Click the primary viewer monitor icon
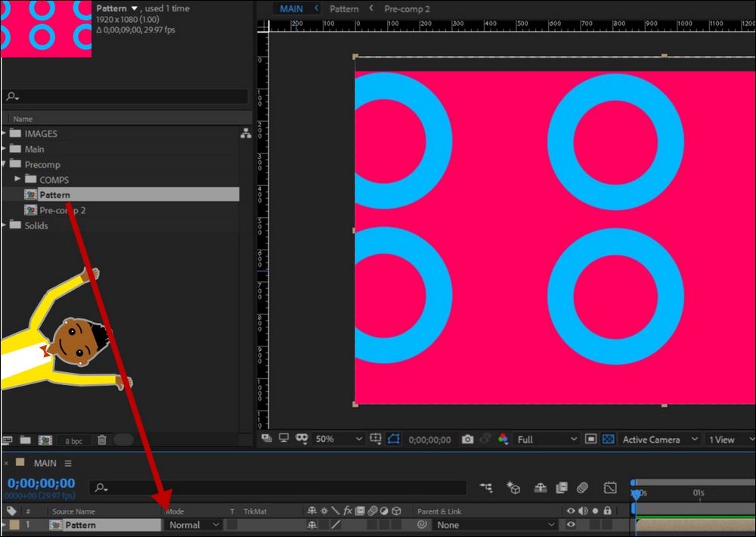Image resolution: width=756 pixels, height=537 pixels. pos(284,438)
